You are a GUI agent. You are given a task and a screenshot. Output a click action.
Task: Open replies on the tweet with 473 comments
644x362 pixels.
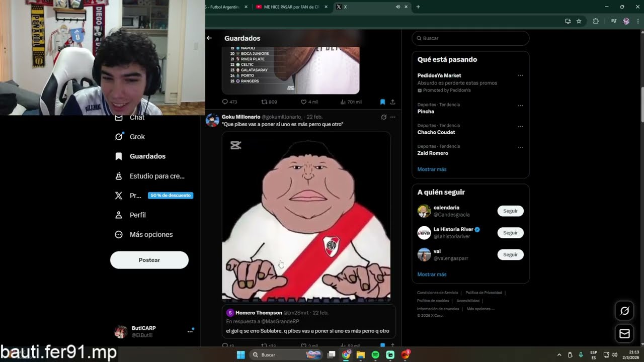click(229, 102)
